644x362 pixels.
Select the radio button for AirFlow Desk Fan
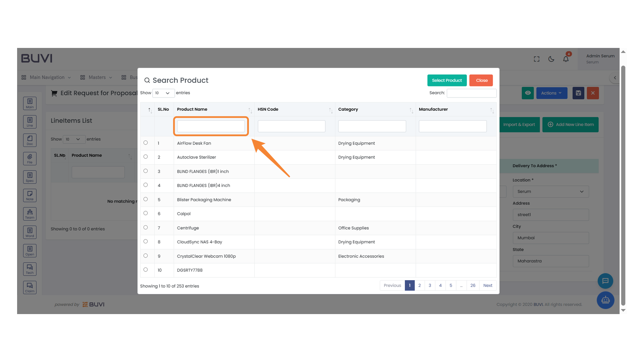click(x=146, y=142)
